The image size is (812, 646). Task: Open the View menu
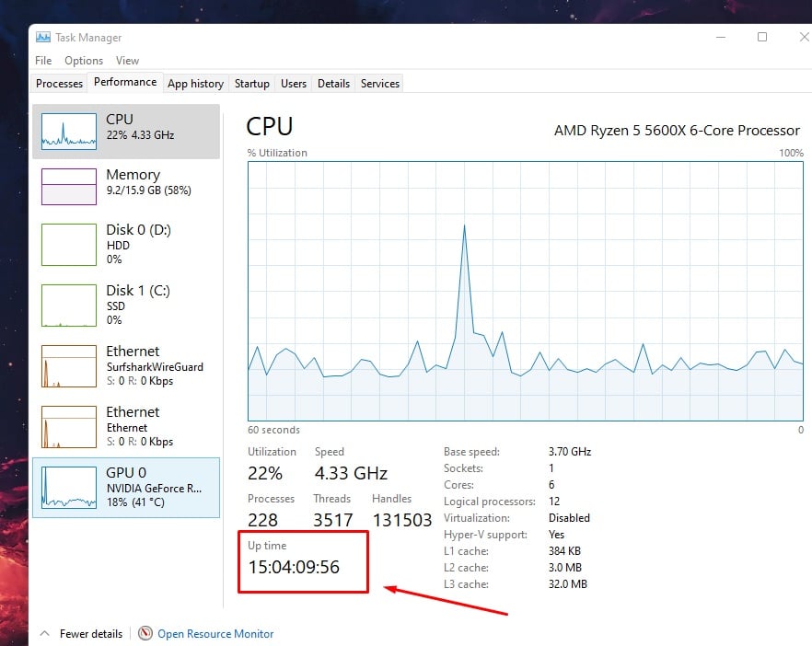pyautogui.click(x=127, y=61)
